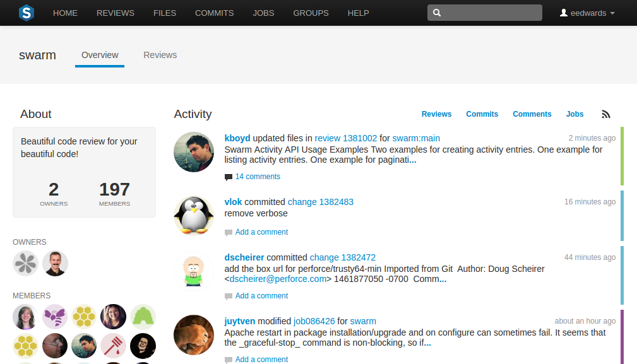
Task: Open REVIEWS in navigation bar
Action: tap(116, 13)
